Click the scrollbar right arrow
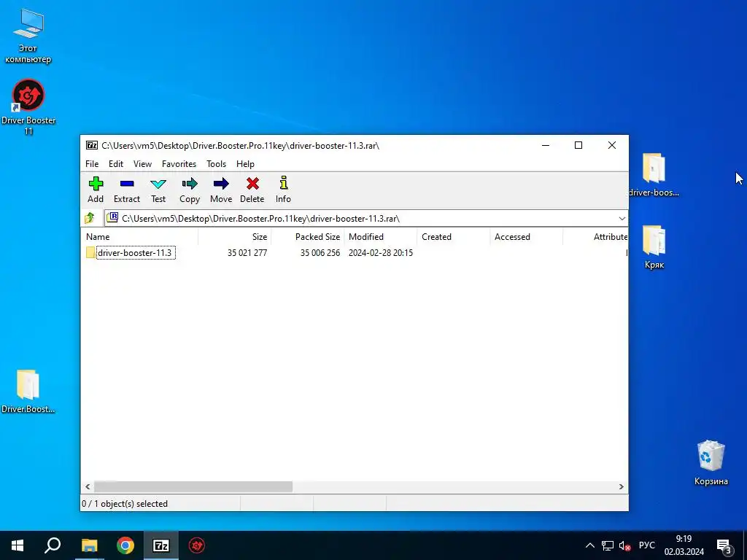 click(622, 486)
